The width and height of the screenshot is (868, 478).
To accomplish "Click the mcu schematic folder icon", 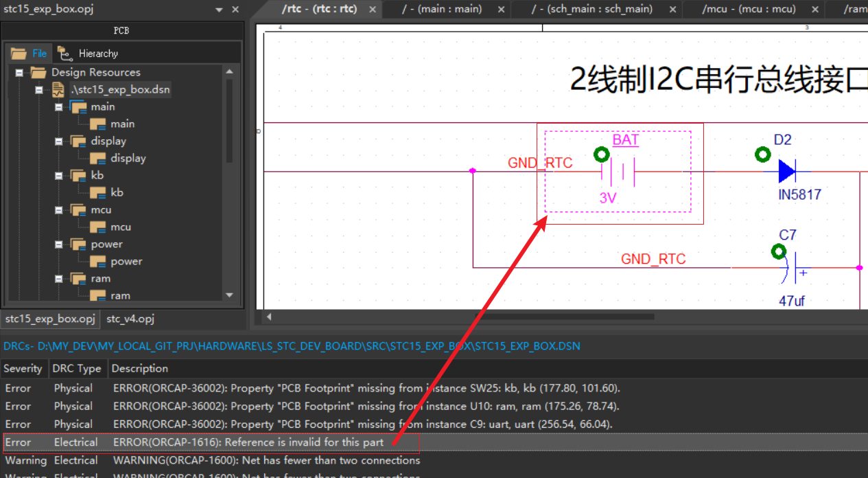I will 78,209.
